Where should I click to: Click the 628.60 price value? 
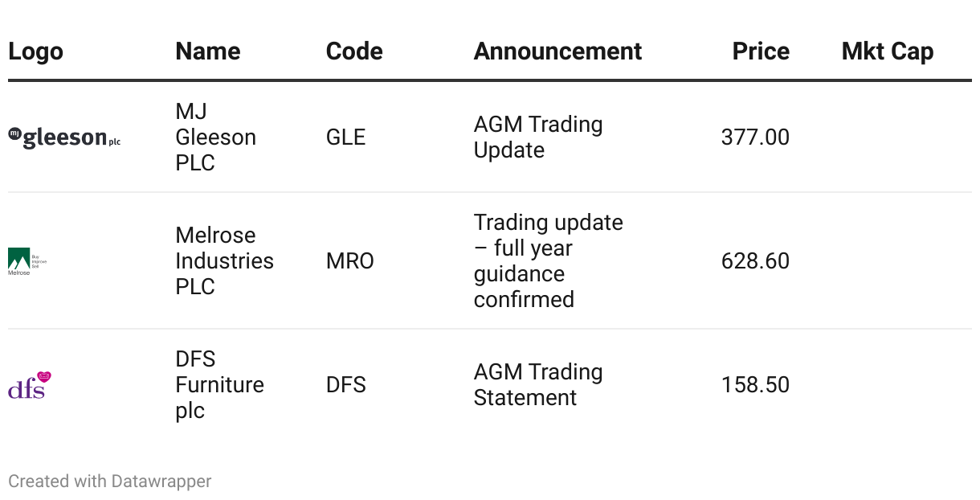(x=755, y=261)
